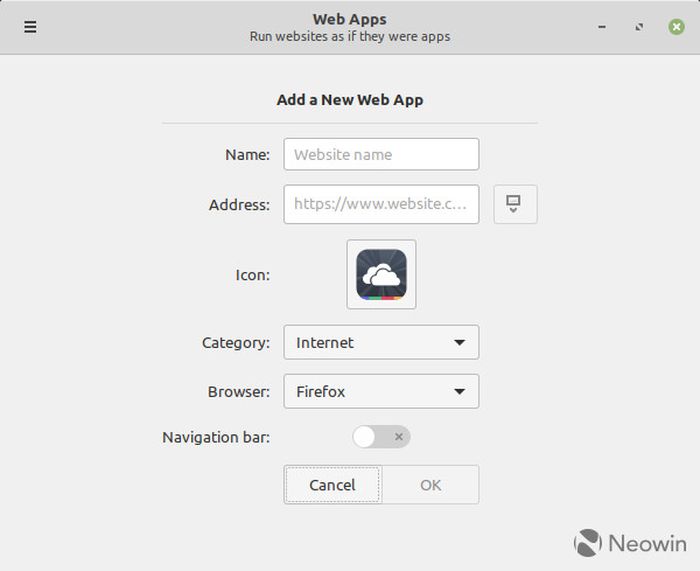Click the 'Run websites as if they were apps' subtitle
This screenshot has width=700, height=571.
pyautogui.click(x=350, y=37)
